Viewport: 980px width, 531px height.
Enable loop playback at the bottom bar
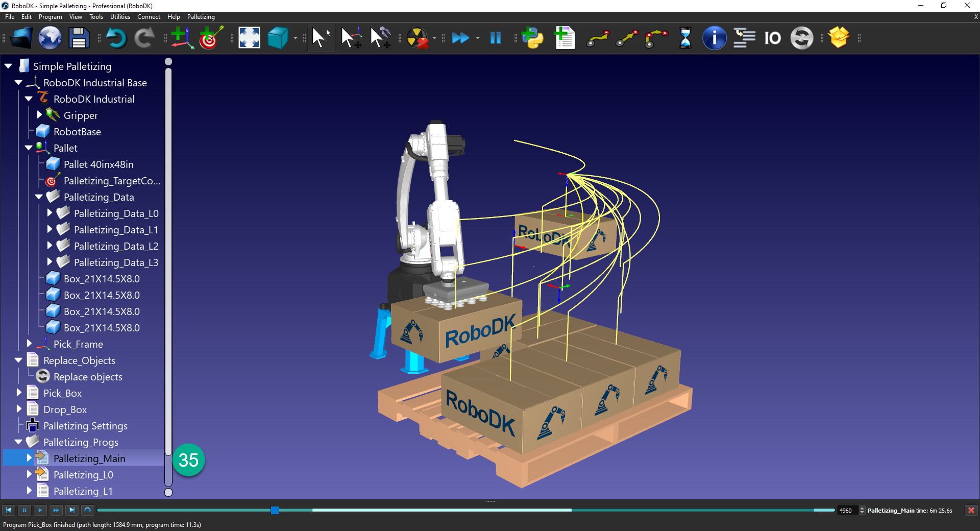click(87, 510)
